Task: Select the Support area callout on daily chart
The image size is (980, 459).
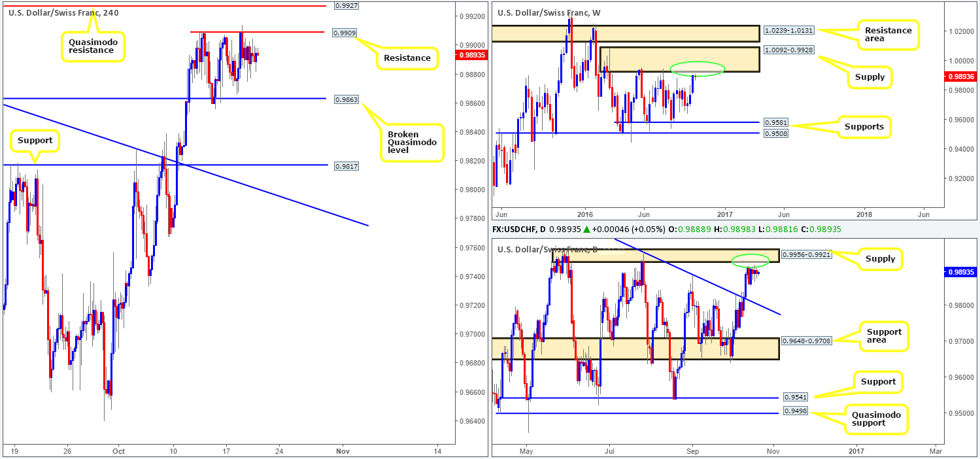Action: 883,337
